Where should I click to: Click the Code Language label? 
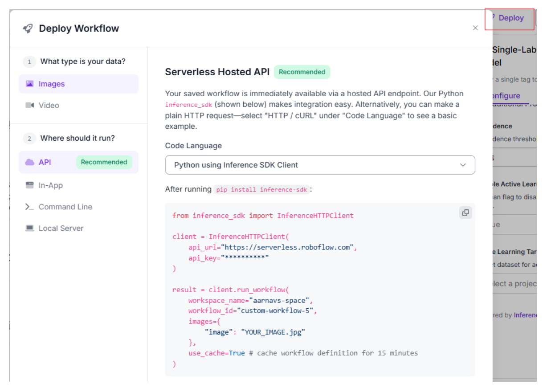point(193,146)
